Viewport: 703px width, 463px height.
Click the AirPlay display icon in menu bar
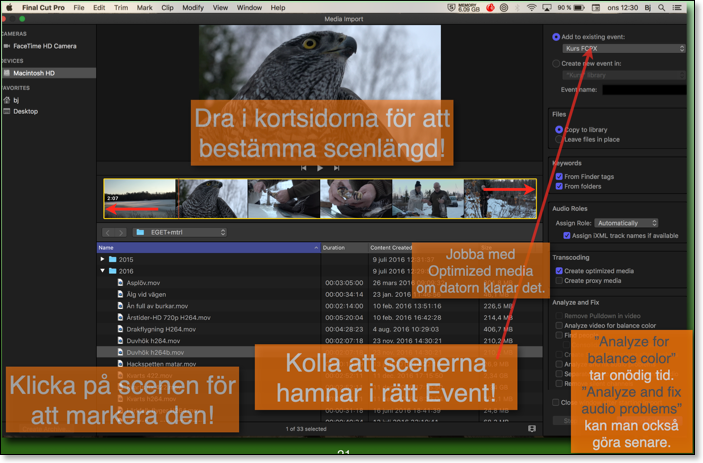point(547,8)
